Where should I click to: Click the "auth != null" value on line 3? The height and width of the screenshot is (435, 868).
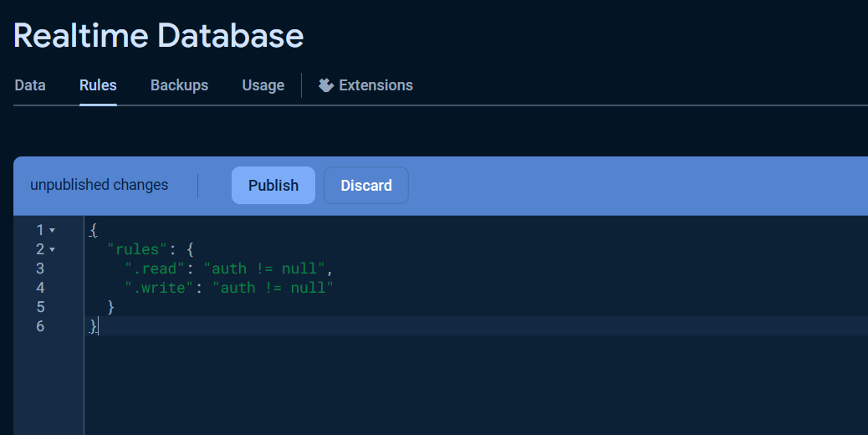pyautogui.click(x=263, y=269)
